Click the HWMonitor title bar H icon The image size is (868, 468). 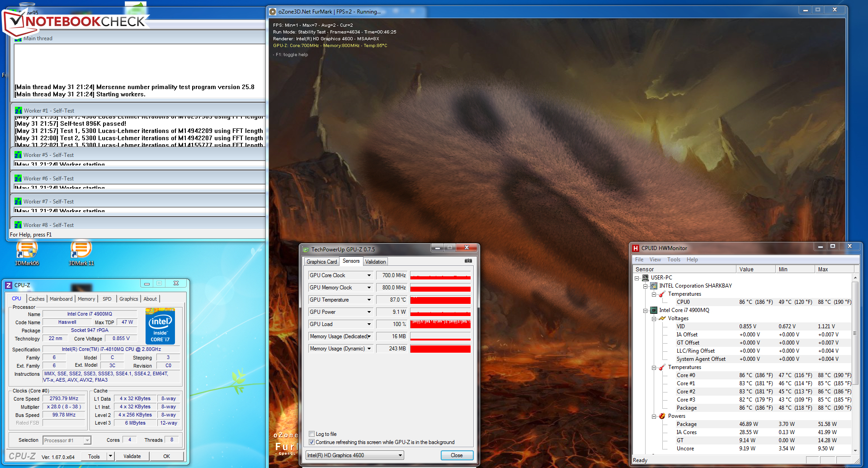click(x=636, y=248)
